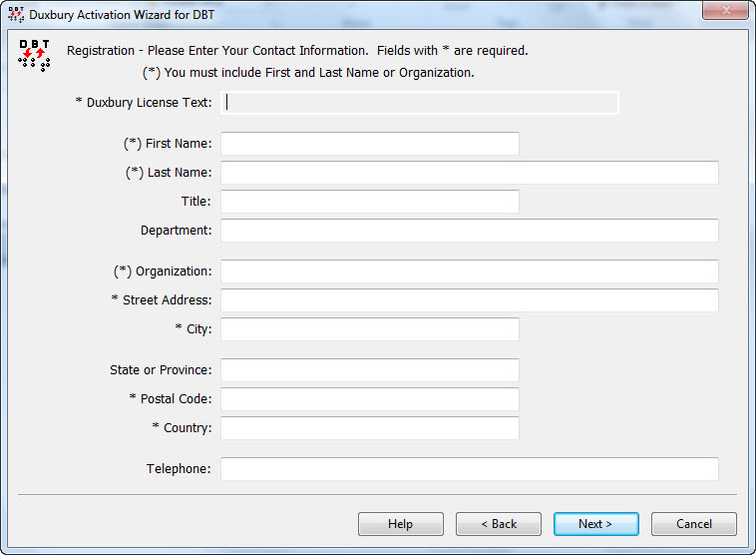Image resolution: width=756 pixels, height=555 pixels.
Task: Click the DBT logo icon in dialog
Action: click(34, 56)
